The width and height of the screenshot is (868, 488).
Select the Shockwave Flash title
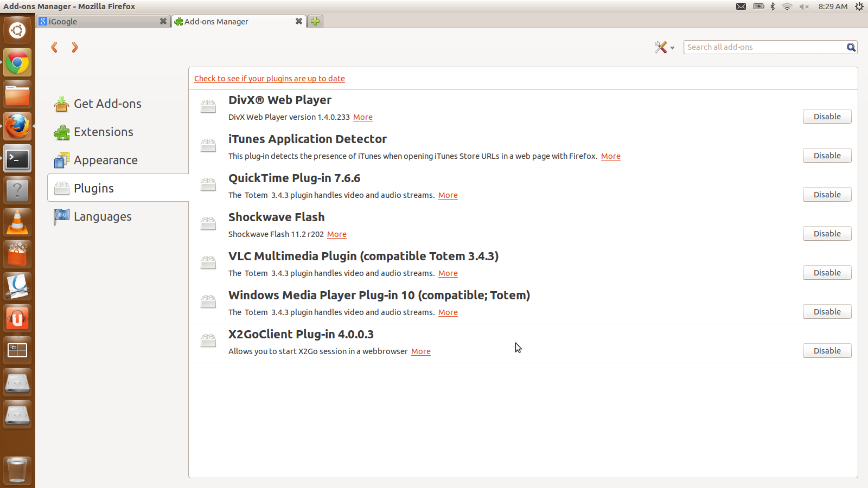pyautogui.click(x=277, y=217)
